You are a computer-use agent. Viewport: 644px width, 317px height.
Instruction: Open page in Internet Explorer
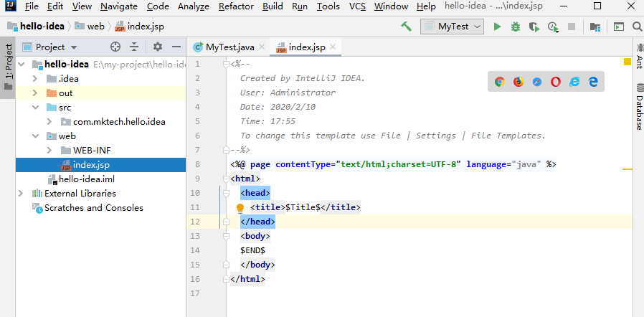(x=574, y=82)
